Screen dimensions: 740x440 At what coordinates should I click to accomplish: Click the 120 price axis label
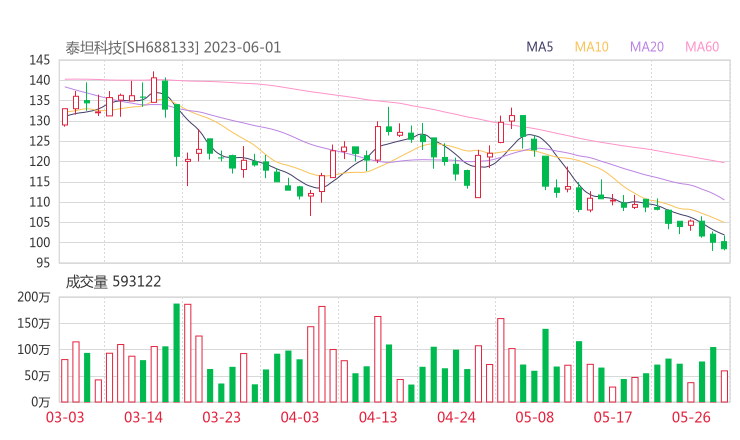pyautogui.click(x=39, y=161)
